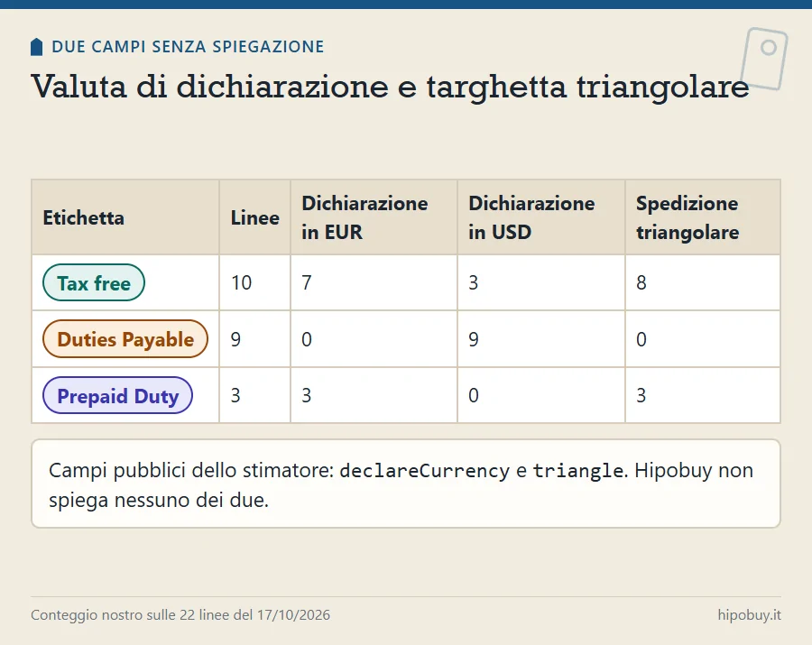The height and width of the screenshot is (645, 812).
Task: Click the USD value 9 in Duties Payable row
Action: (474, 339)
